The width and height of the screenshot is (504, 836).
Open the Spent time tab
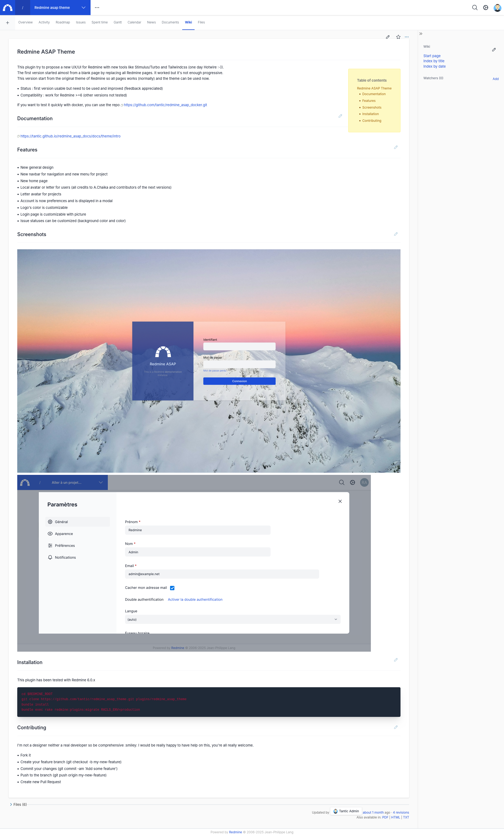(x=99, y=22)
